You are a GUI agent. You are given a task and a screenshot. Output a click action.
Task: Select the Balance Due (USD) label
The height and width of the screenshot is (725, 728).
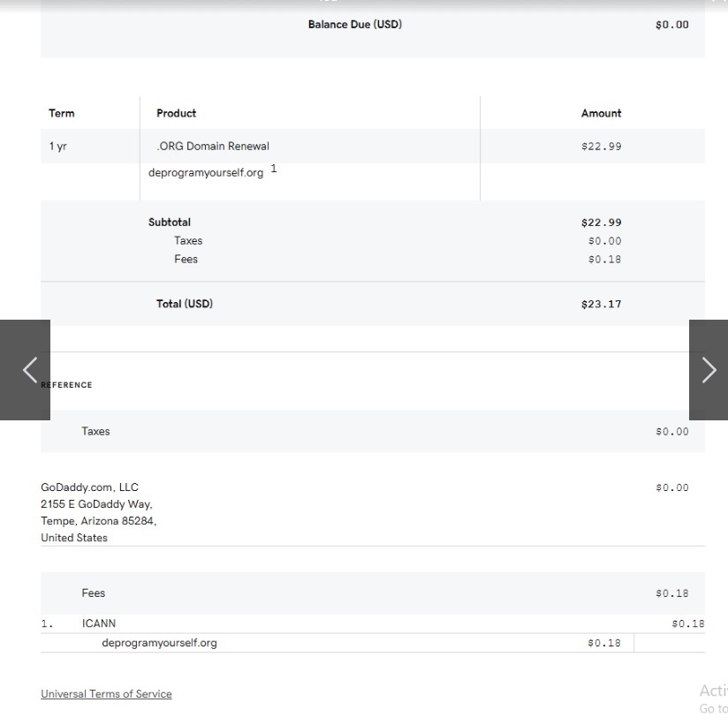click(354, 25)
